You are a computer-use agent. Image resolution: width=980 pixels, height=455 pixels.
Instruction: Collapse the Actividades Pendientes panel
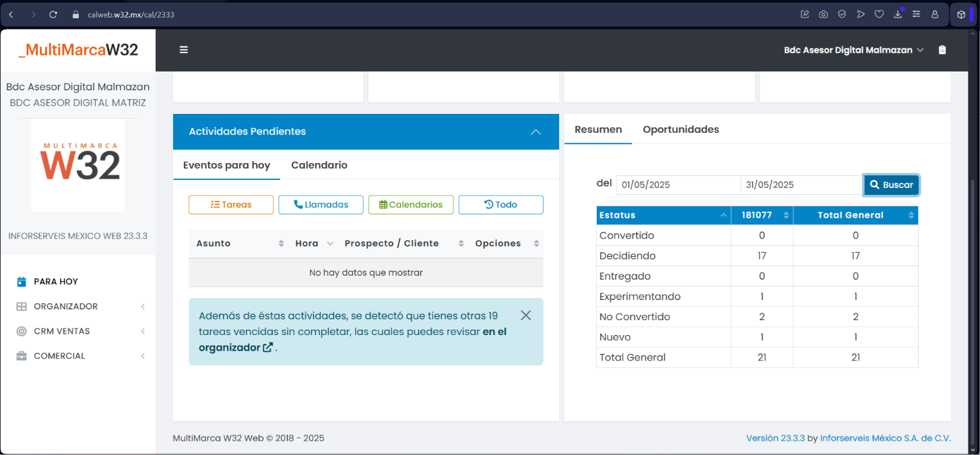coord(535,131)
